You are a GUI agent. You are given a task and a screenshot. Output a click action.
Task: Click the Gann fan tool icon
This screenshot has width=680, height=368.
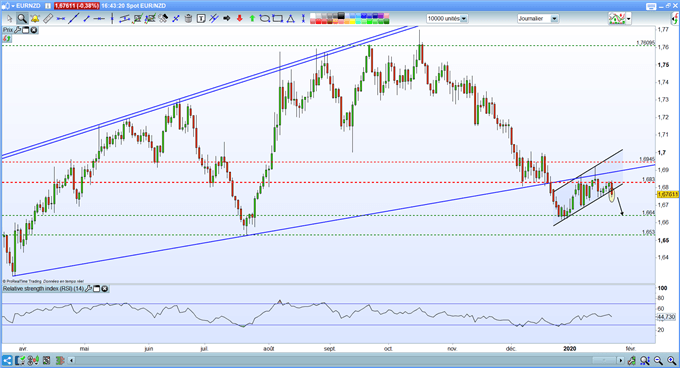(x=163, y=19)
